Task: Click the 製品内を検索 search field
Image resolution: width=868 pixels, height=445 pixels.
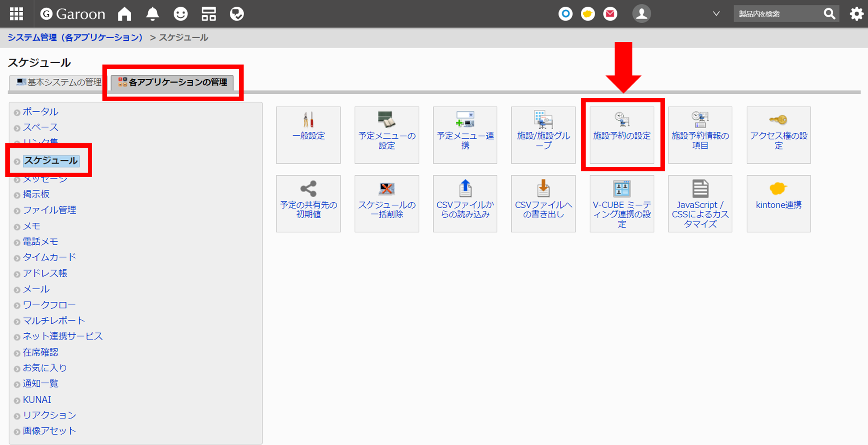Action: (777, 14)
